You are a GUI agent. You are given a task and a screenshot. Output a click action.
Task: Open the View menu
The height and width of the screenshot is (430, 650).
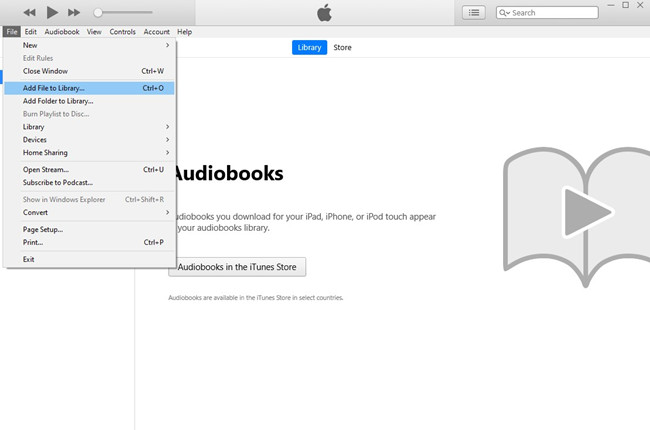94,32
